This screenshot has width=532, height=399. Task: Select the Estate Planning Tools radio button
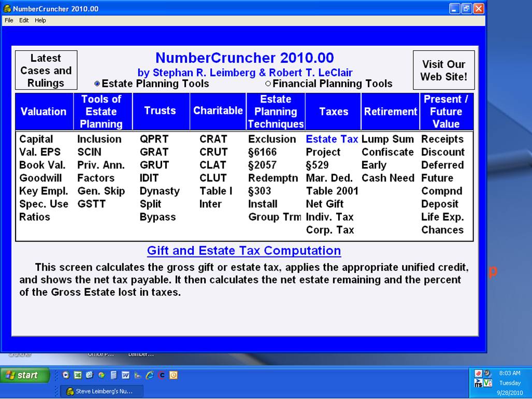click(x=97, y=84)
